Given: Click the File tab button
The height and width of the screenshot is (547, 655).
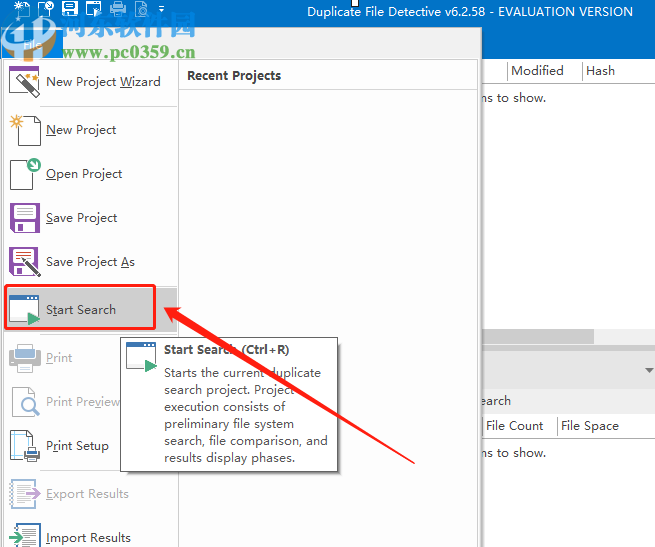Looking at the screenshot, I should pos(32,43).
